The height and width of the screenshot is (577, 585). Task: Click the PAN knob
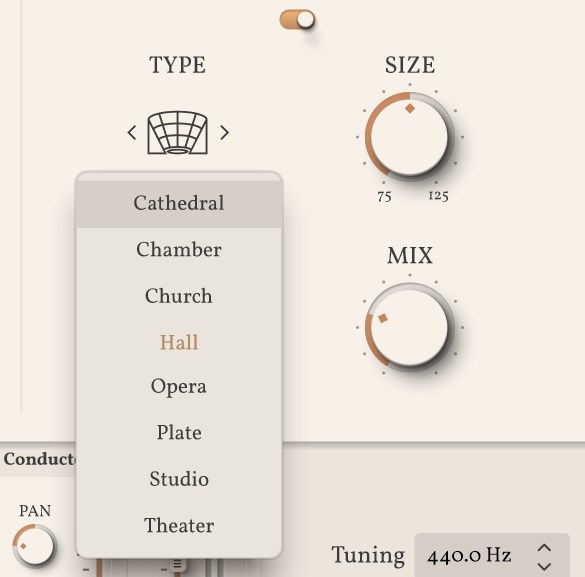click(x=34, y=546)
